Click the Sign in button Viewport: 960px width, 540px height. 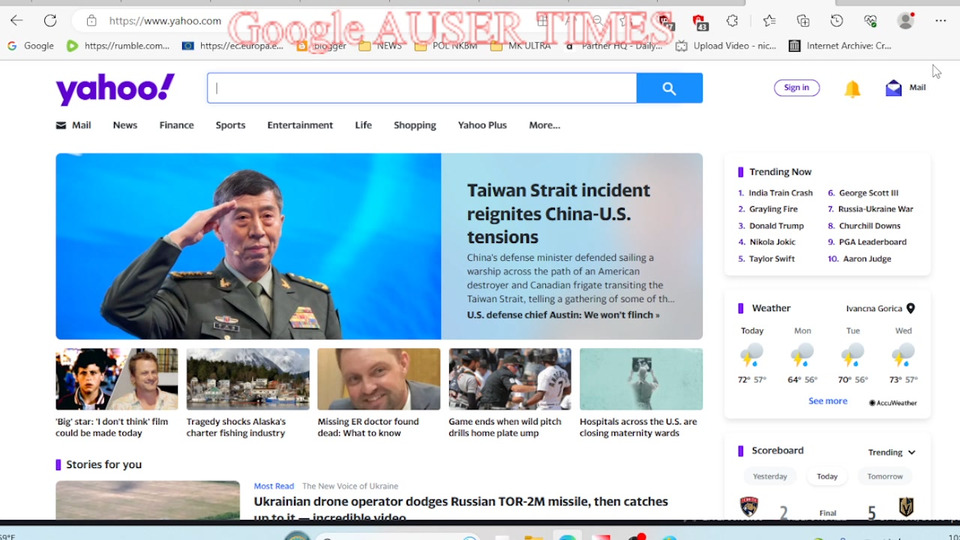coord(797,88)
